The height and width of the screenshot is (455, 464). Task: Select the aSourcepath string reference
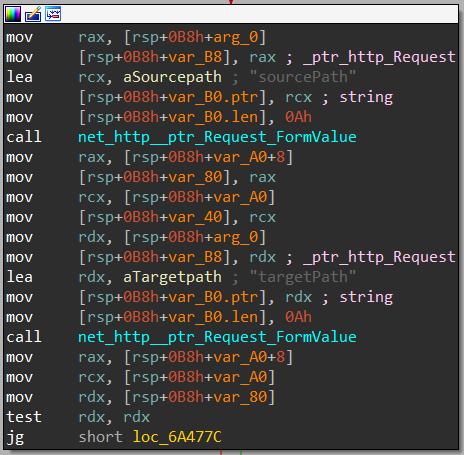(x=172, y=77)
